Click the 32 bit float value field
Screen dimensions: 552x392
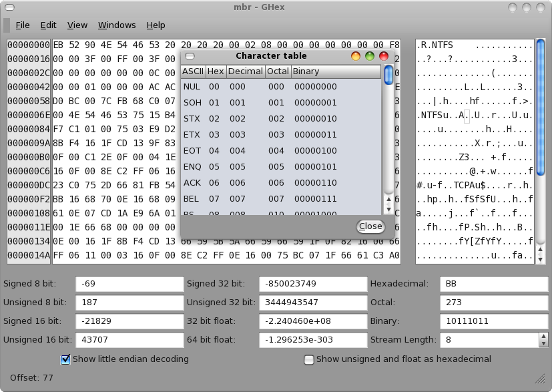coord(313,321)
